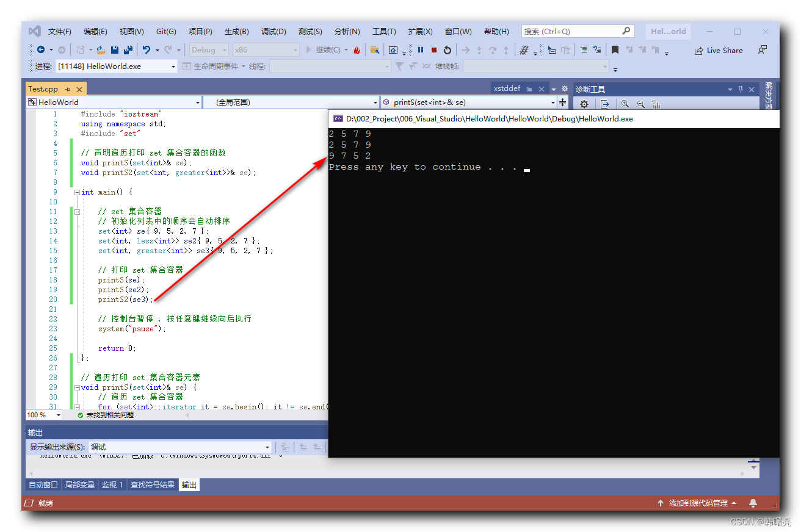The width and height of the screenshot is (801, 532).
Task: Select the xstddef tab
Action: pos(507,88)
